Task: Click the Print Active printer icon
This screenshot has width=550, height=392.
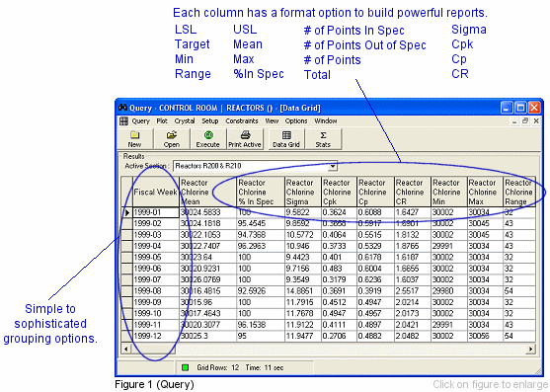Action: click(245, 135)
